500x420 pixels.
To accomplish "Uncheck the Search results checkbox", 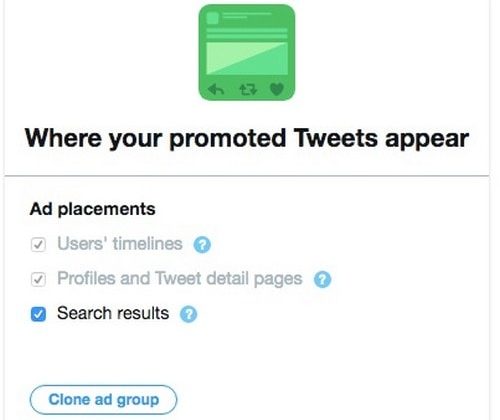I will tap(38, 314).
